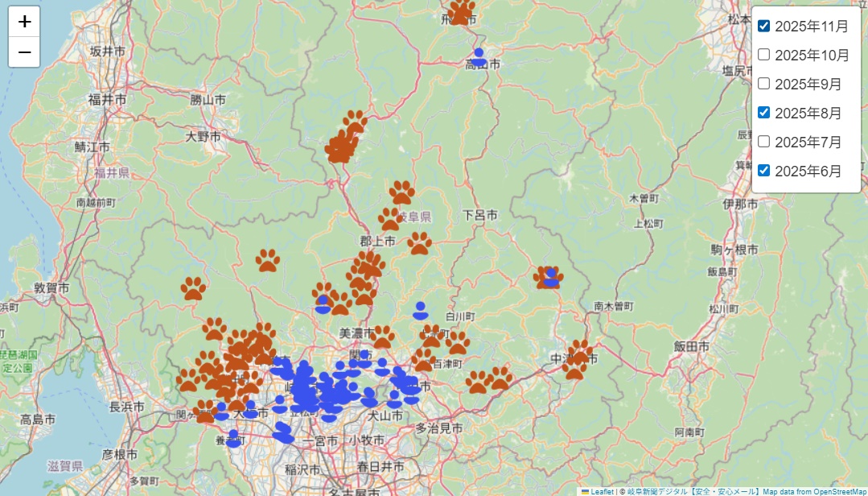Select the paw marker right of 美濃市
This screenshot has width=868, height=496.
click(384, 336)
